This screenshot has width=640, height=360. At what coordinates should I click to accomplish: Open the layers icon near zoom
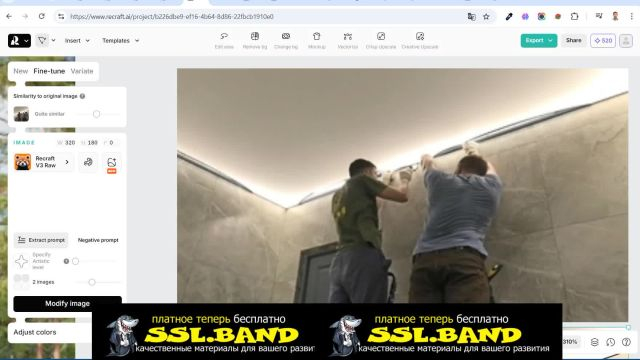pos(594,342)
